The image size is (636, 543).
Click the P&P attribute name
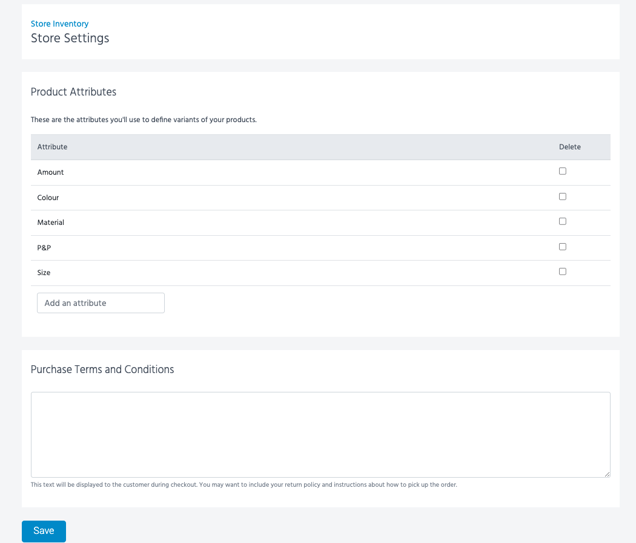click(44, 248)
